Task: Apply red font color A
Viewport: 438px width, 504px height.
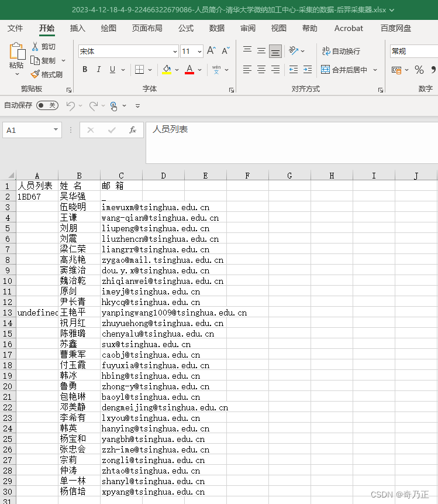Action: pos(189,70)
